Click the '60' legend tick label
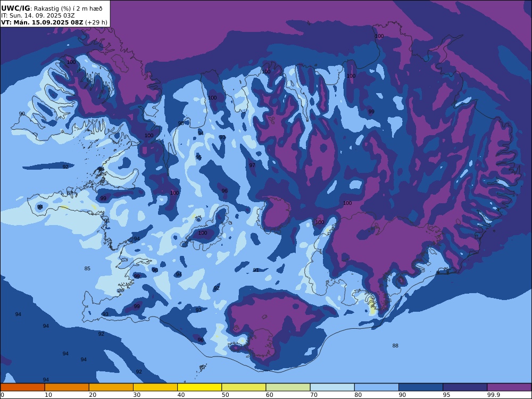 pyautogui.click(x=269, y=395)
